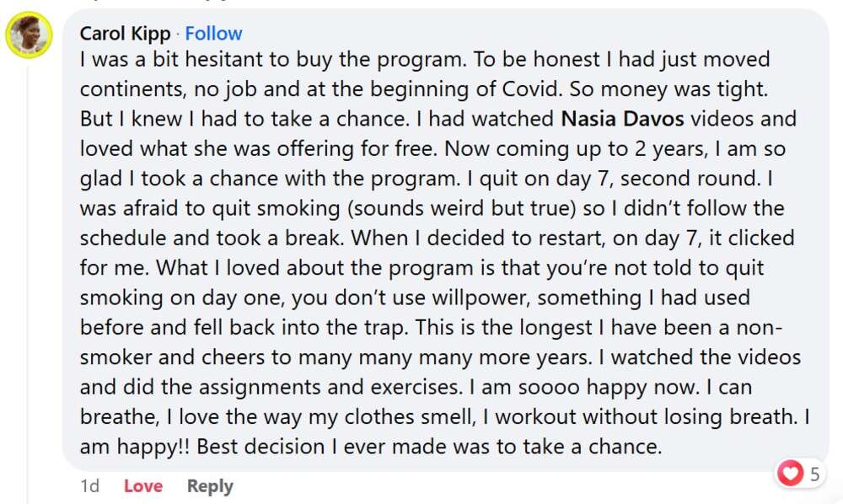The height and width of the screenshot is (504, 843).
Task: Reply to Carol Kipp's comment
Action: [x=210, y=486]
